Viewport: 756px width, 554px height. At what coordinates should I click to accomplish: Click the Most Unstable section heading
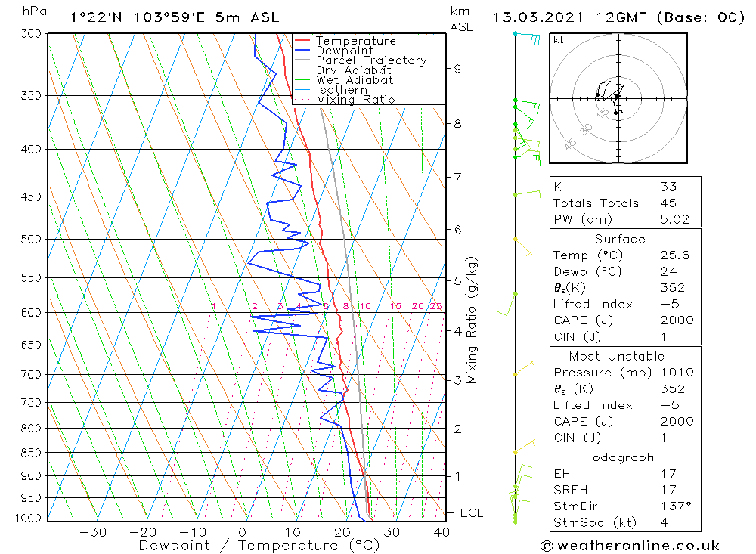(x=617, y=356)
